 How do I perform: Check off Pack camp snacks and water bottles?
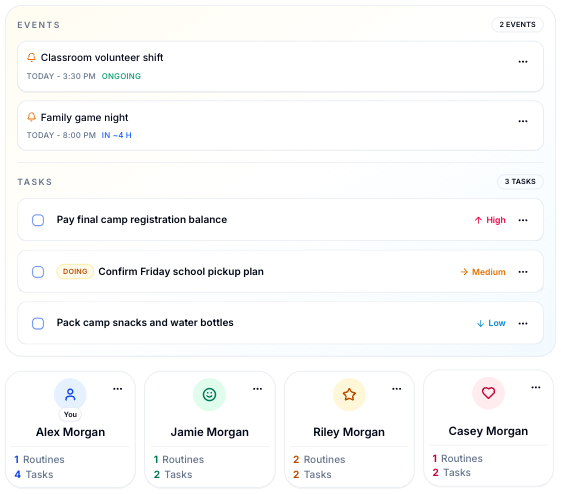click(x=38, y=323)
